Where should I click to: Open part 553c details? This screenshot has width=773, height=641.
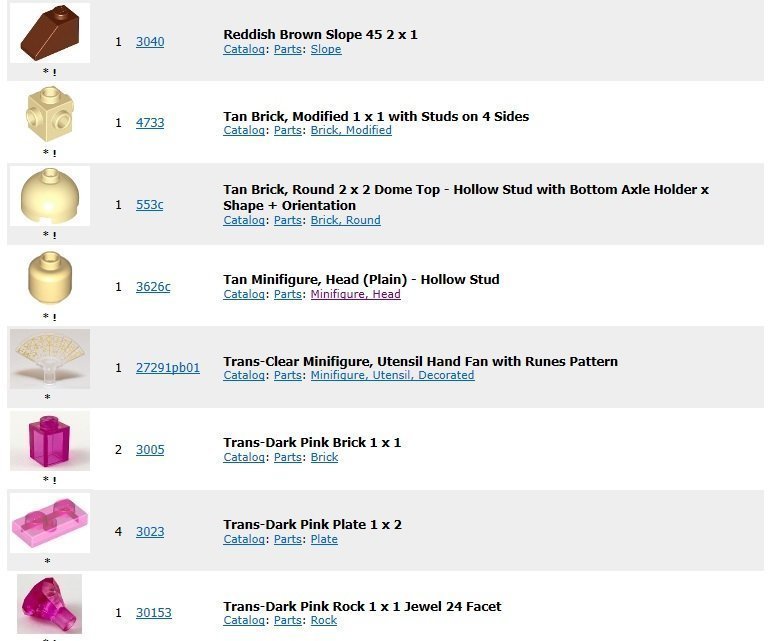(149, 204)
